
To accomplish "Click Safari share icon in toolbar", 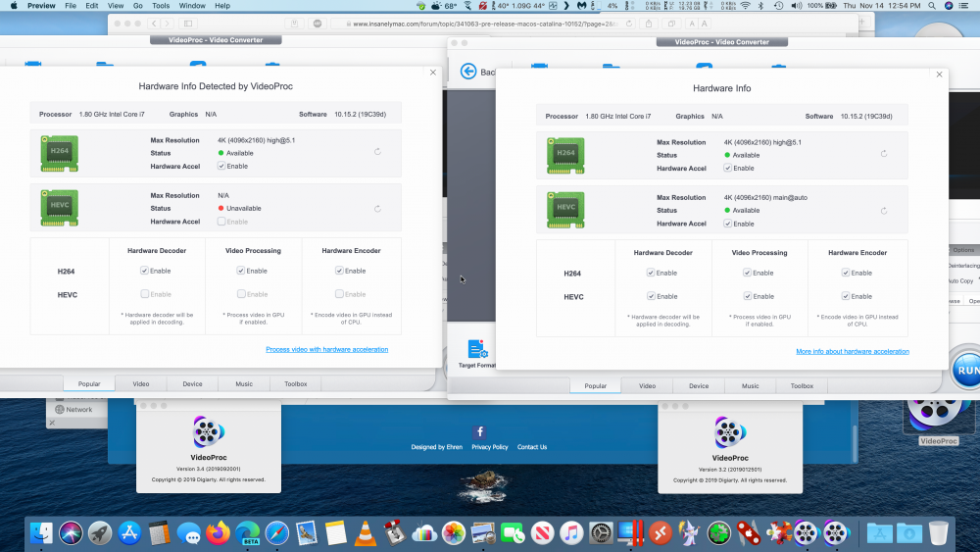I will pos(649,24).
